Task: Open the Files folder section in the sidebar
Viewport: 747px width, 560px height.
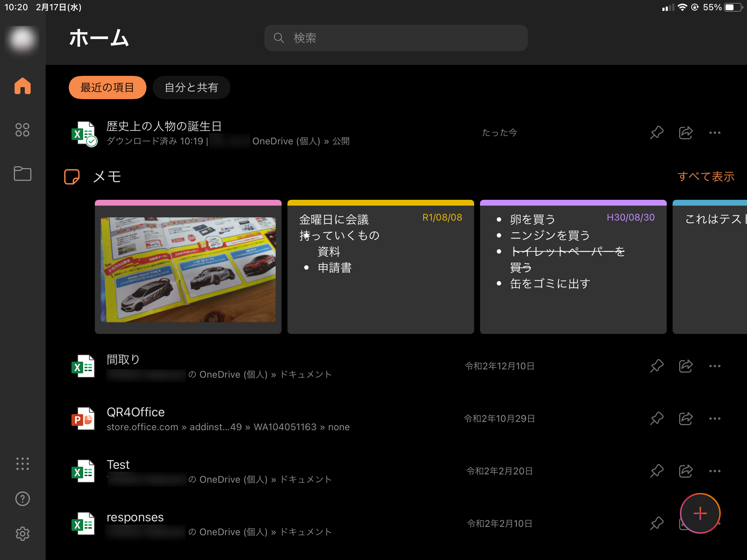Action: 23,174
